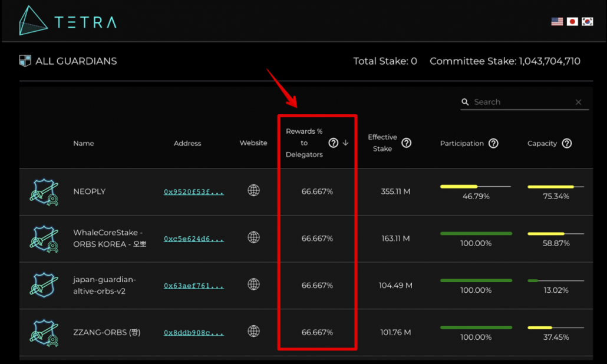
Task: Click 75.34% capacity value
Action: (556, 197)
